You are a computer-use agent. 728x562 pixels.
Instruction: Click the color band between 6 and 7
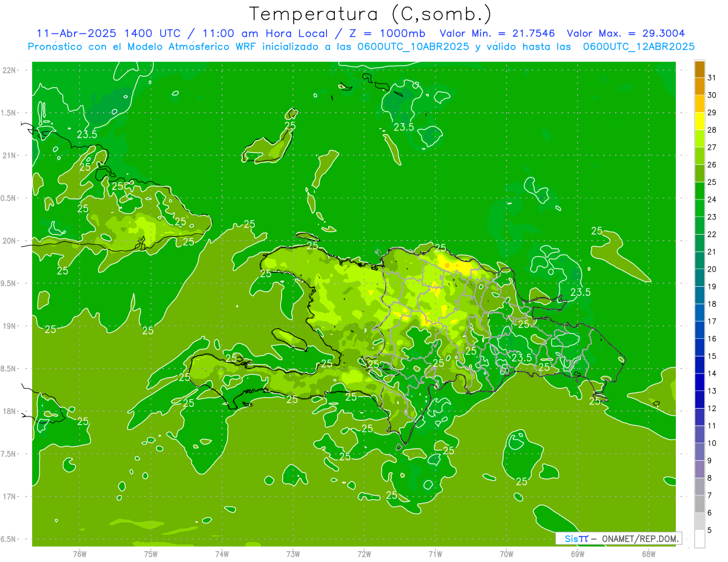(x=699, y=504)
